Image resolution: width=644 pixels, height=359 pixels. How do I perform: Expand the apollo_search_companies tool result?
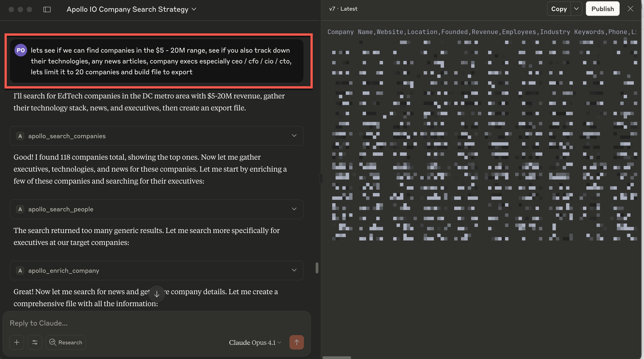[294, 136]
